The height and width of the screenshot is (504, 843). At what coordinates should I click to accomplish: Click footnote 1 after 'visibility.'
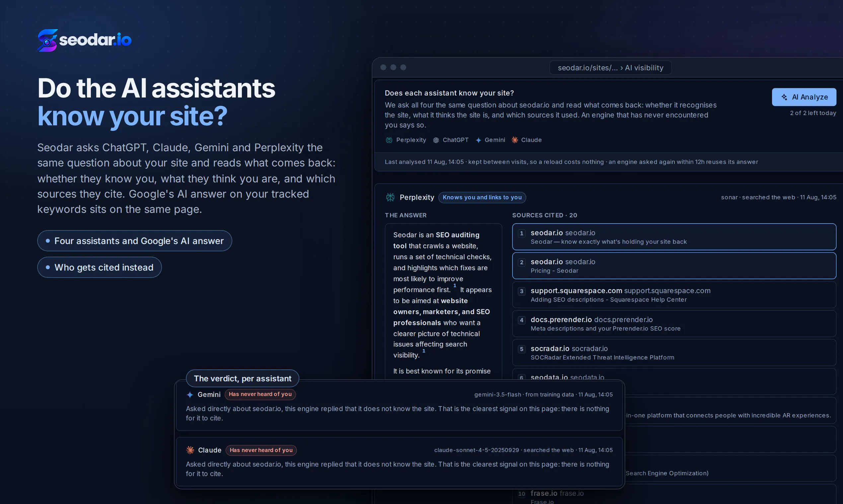(x=423, y=351)
